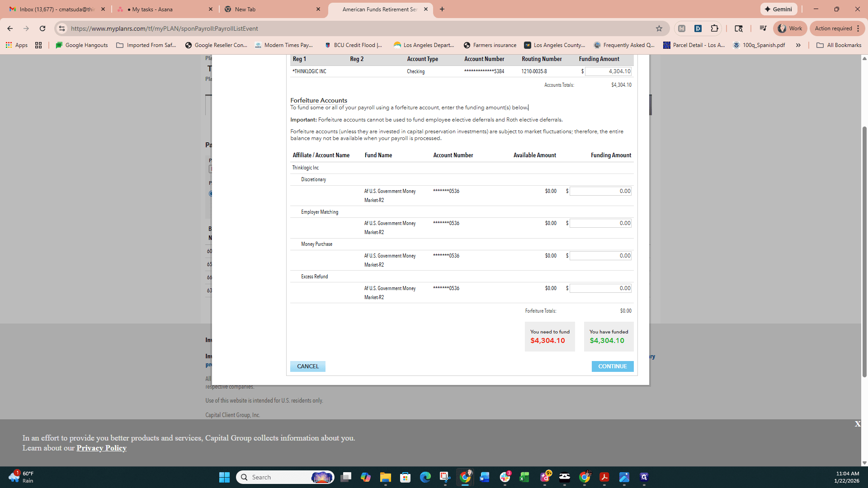Viewport: 868px width, 488px height.
Task: Open the All Bookmarks folder
Action: [x=839, y=45]
